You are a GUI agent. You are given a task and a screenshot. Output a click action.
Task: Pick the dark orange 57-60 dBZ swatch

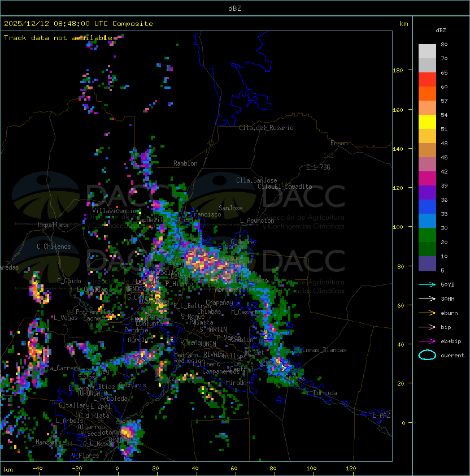(427, 93)
